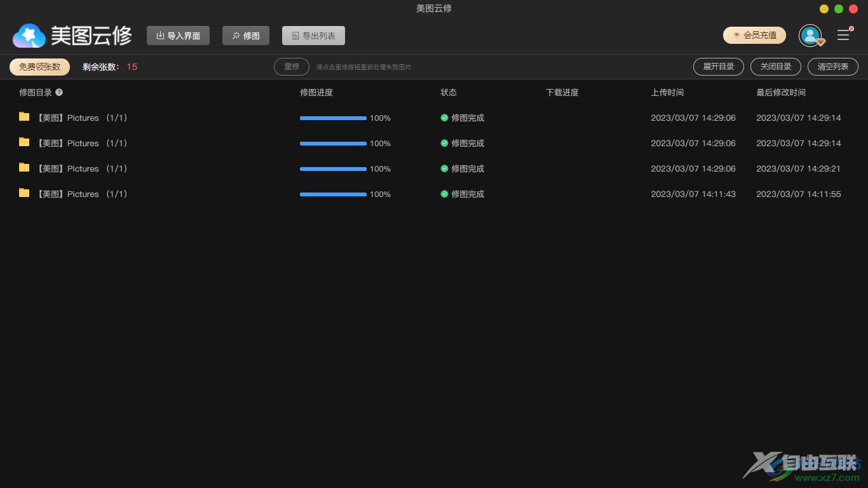Click the 免费领张数 free quota button
The width and height of the screenshot is (868, 488).
[39, 67]
